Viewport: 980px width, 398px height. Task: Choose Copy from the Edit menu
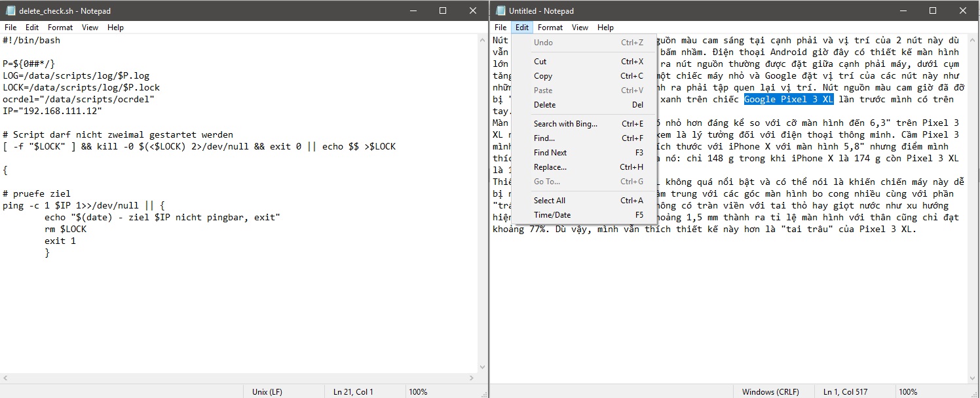tap(584, 76)
